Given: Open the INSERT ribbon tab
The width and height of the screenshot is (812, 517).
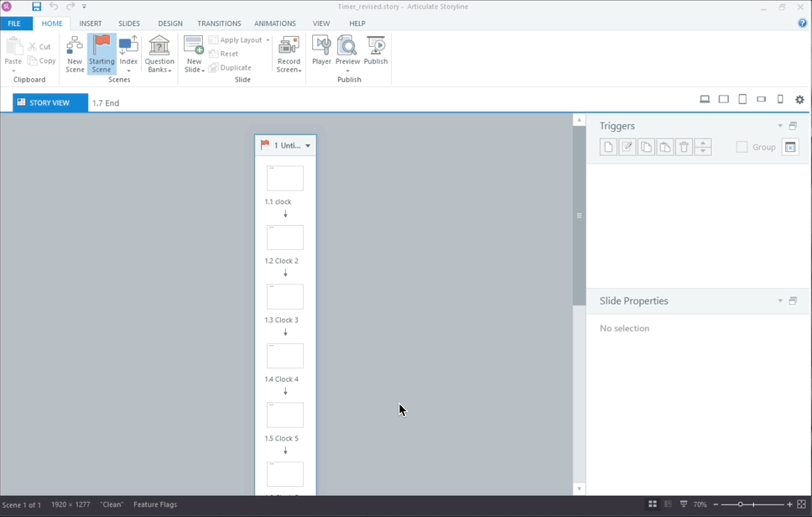Looking at the screenshot, I should (91, 23).
